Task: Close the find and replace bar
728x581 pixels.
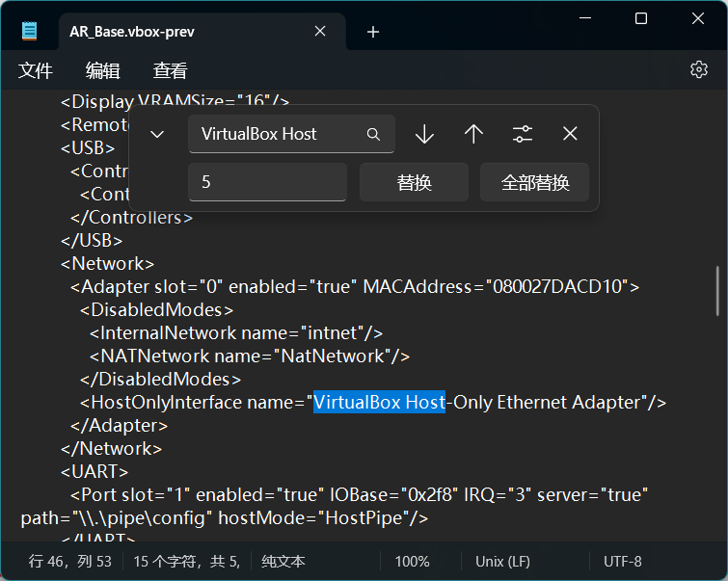Action: coord(570,134)
